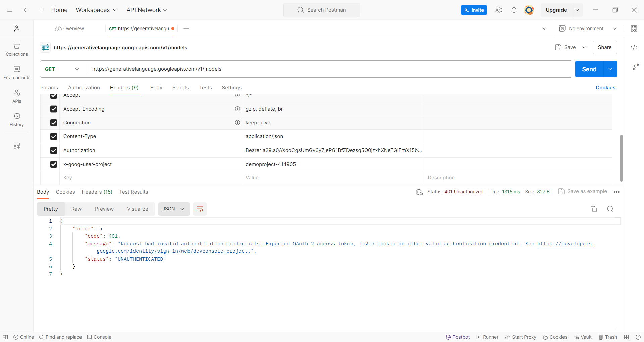Open the JSON format dropdown
The width and height of the screenshot is (644, 342).
[x=174, y=209]
